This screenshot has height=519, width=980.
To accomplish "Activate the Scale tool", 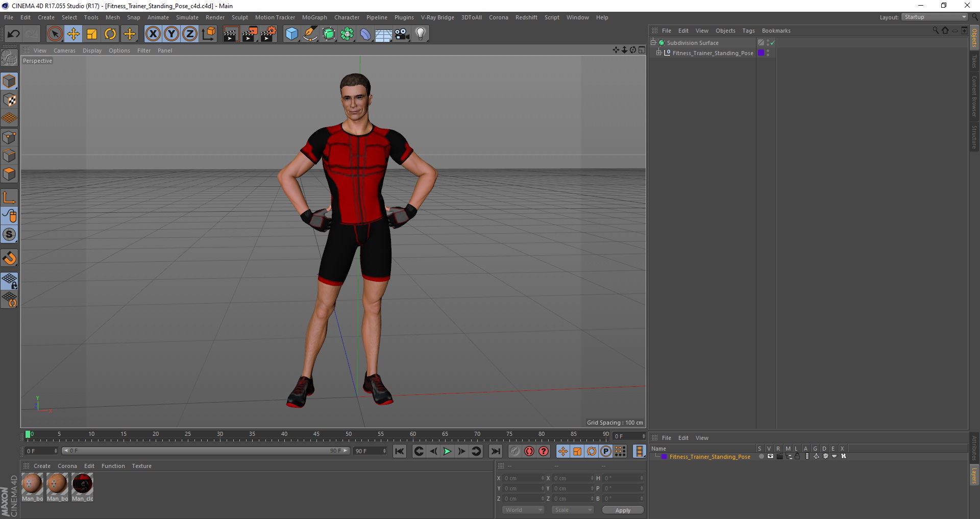I will coord(92,34).
